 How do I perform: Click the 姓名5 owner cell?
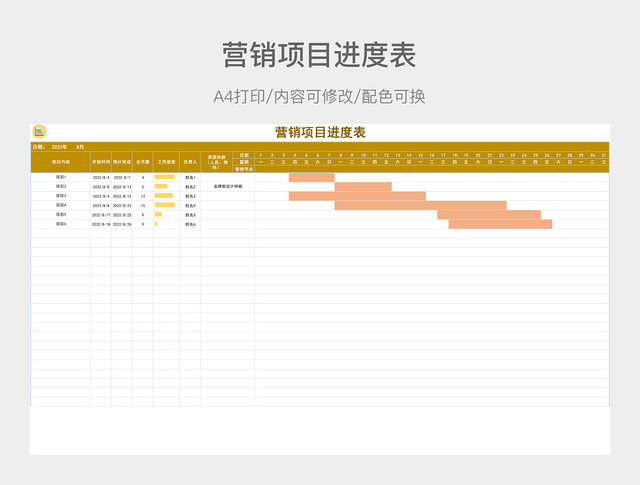(x=190, y=215)
